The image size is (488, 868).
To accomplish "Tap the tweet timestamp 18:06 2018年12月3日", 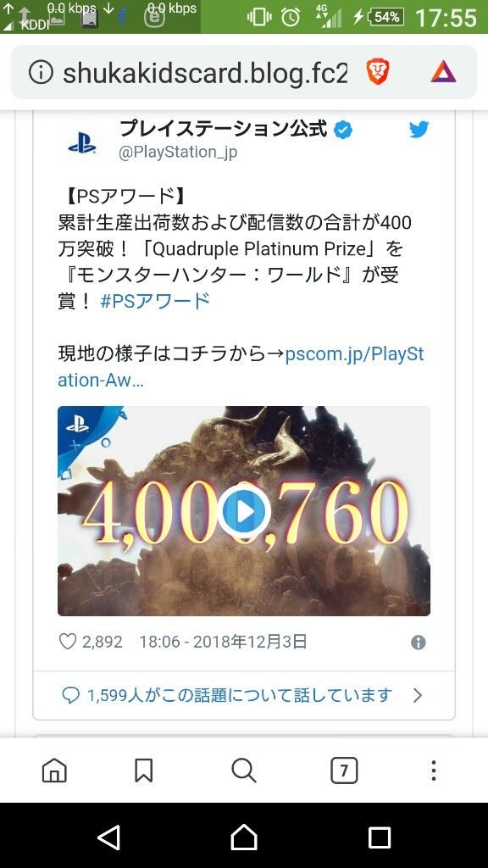I will coord(223,642).
